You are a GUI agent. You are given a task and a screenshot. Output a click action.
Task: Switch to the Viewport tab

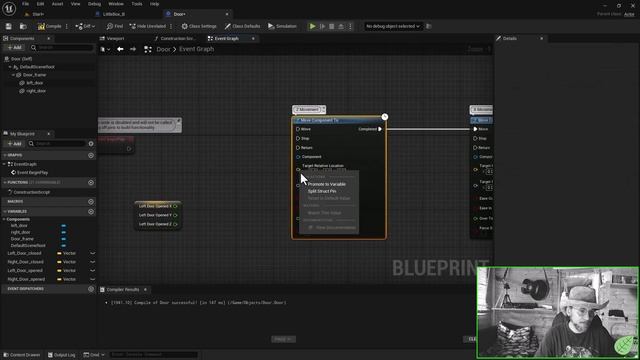[115, 38]
